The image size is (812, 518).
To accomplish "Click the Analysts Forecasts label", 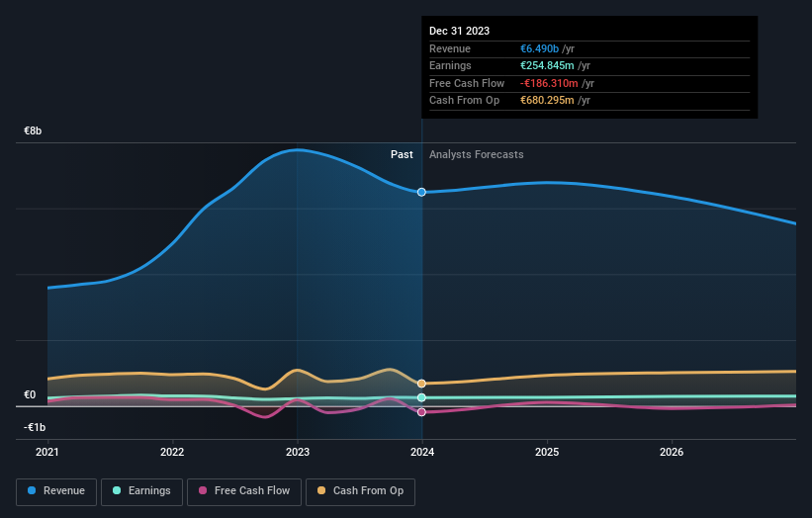I will pyautogui.click(x=477, y=155).
